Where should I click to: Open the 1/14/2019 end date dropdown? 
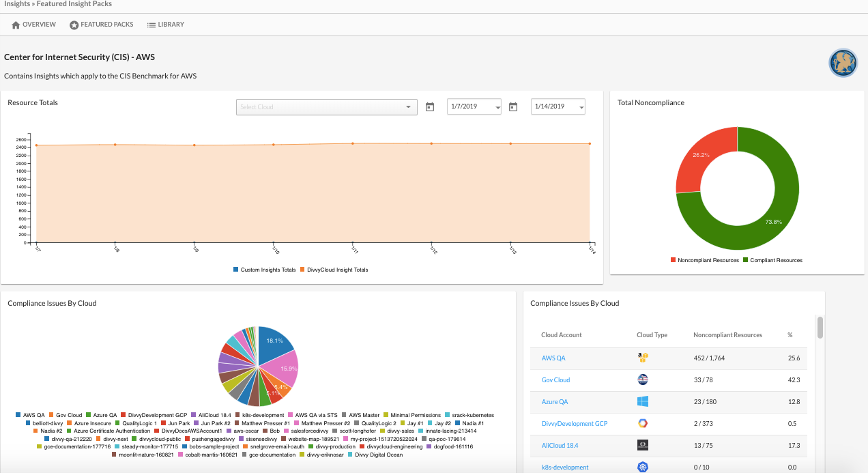[x=558, y=107]
